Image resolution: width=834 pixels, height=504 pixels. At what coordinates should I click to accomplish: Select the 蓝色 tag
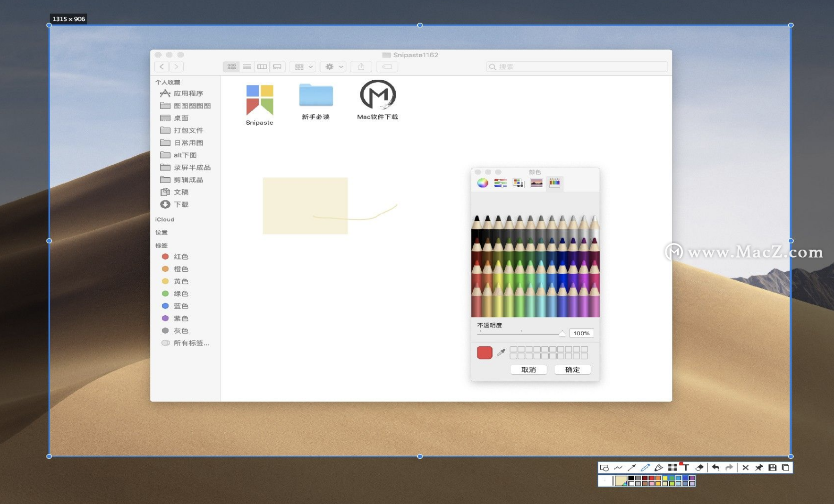tap(175, 306)
